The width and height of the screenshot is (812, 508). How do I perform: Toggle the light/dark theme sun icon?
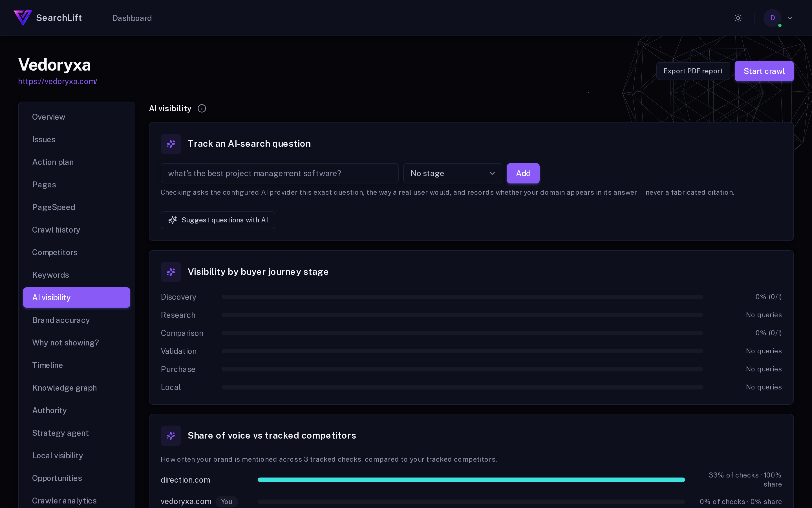pyautogui.click(x=738, y=18)
